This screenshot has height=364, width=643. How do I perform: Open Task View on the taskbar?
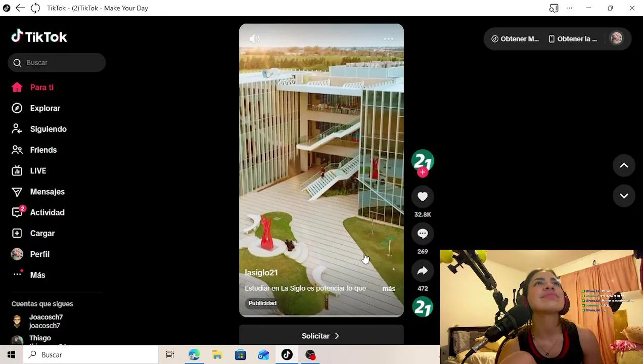pyautogui.click(x=170, y=355)
